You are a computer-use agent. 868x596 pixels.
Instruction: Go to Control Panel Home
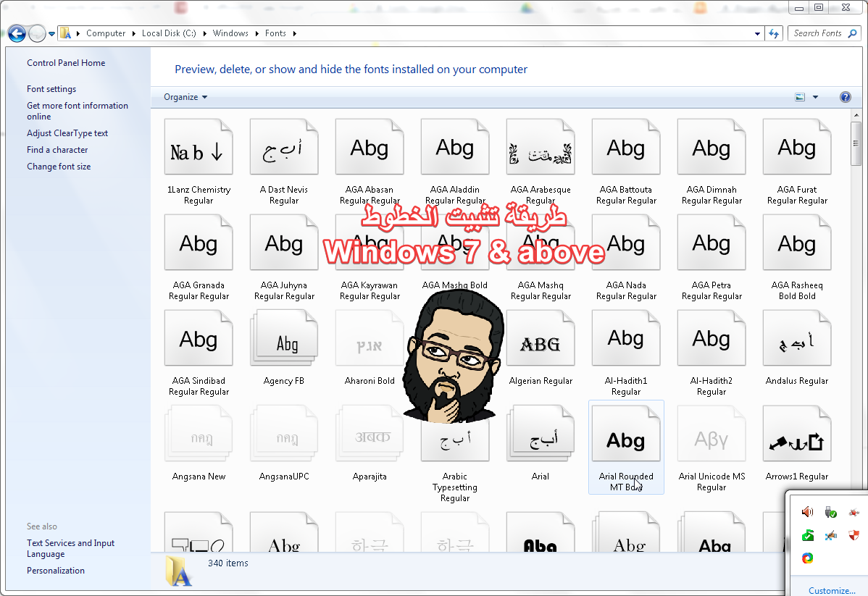[x=66, y=62]
